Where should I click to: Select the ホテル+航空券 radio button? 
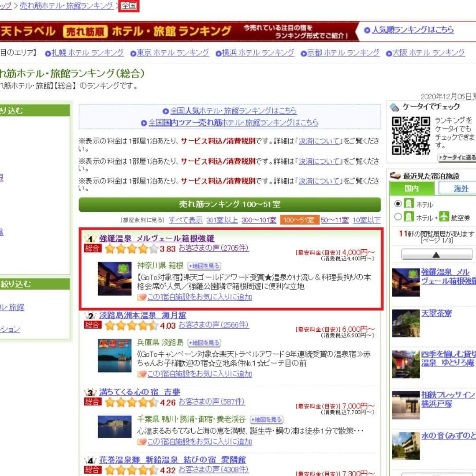tap(398, 217)
